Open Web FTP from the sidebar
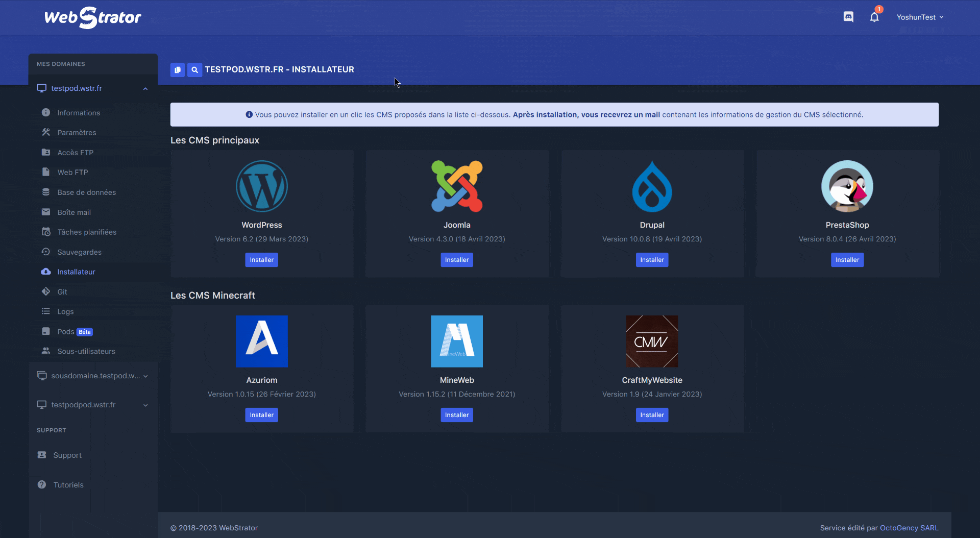The height and width of the screenshot is (538, 980). coord(72,173)
